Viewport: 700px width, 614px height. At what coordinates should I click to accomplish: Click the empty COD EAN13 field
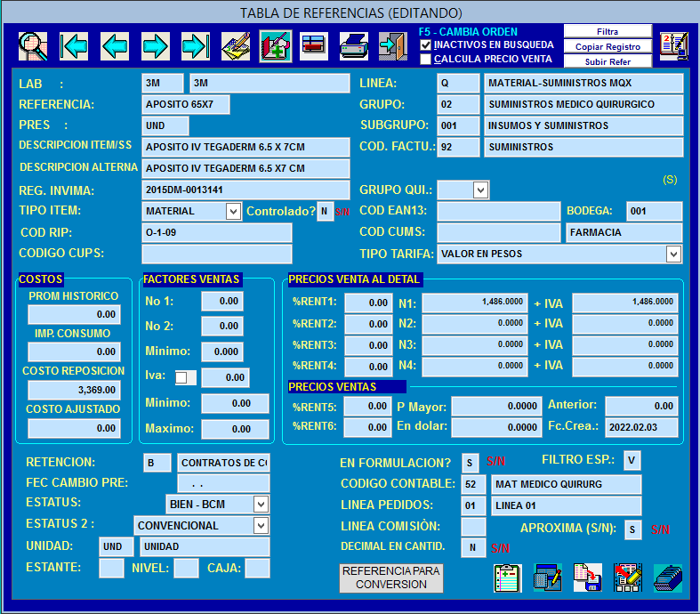[x=499, y=211]
